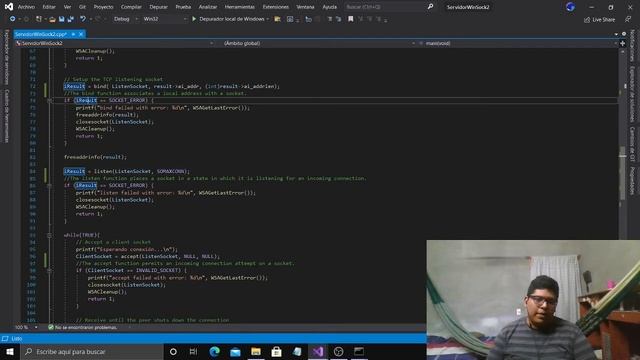The height and width of the screenshot is (360, 640).
Task: Open the Ver menu
Action: click(67, 7)
